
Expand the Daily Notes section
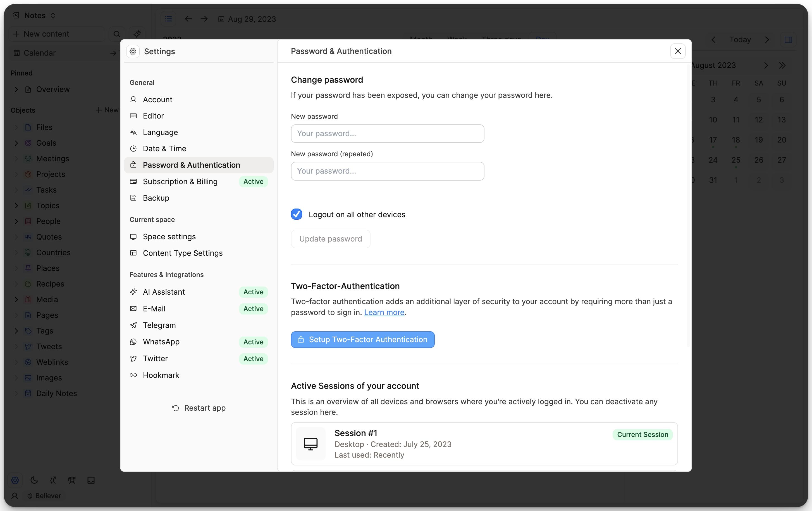click(x=16, y=393)
